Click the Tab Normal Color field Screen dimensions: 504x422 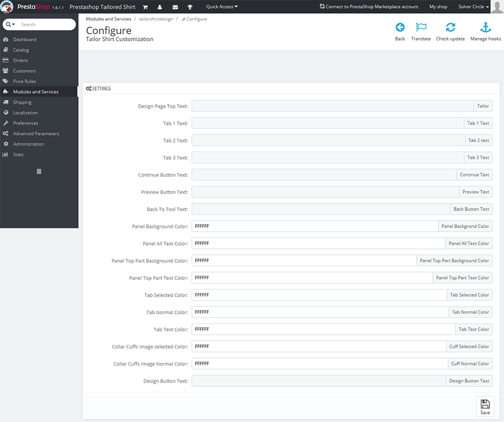coord(320,312)
